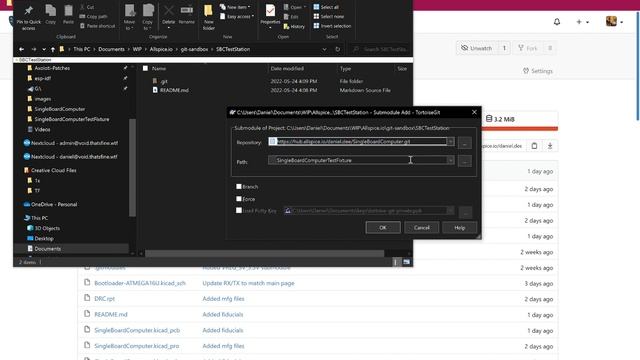The width and height of the screenshot is (640, 360).
Task: Open the Path combo dropdown arrow
Action: coord(451,160)
